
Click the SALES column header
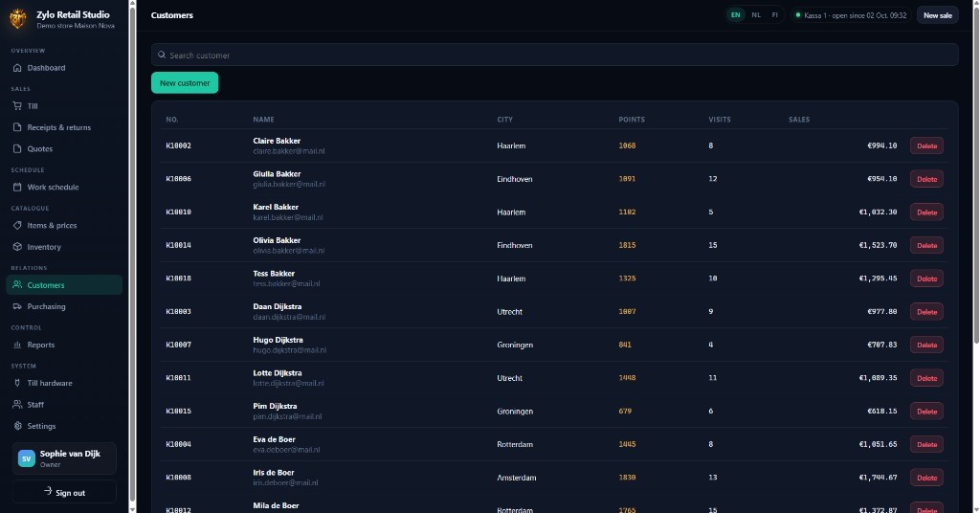tap(799, 120)
